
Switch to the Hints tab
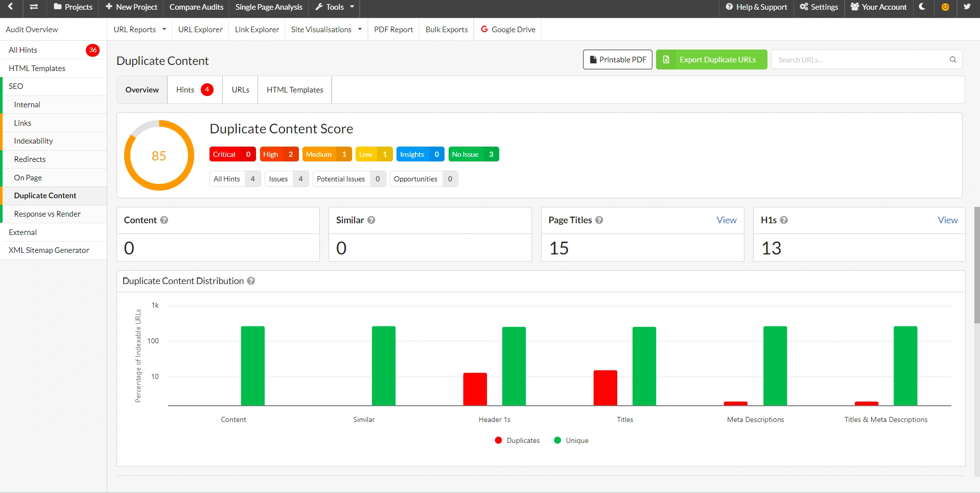click(x=194, y=89)
